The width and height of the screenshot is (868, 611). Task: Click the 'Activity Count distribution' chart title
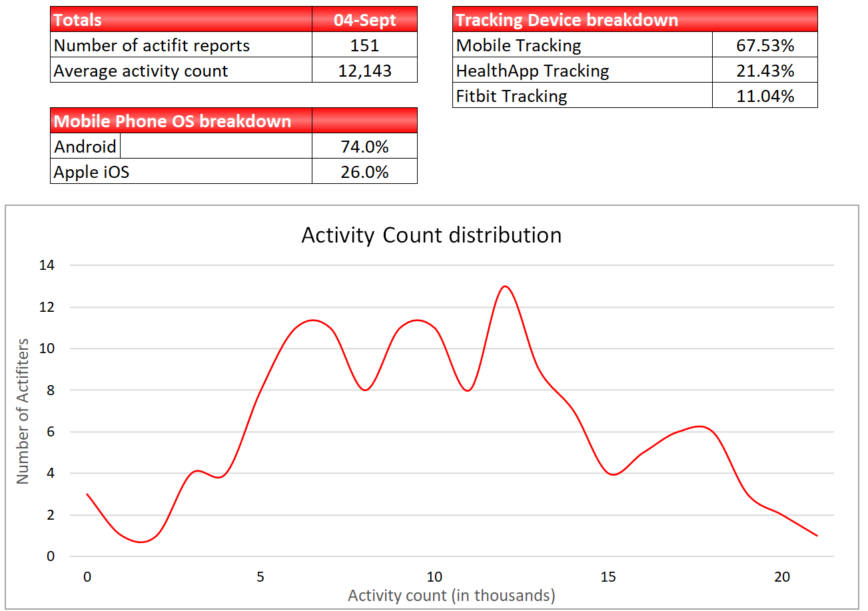(x=432, y=235)
